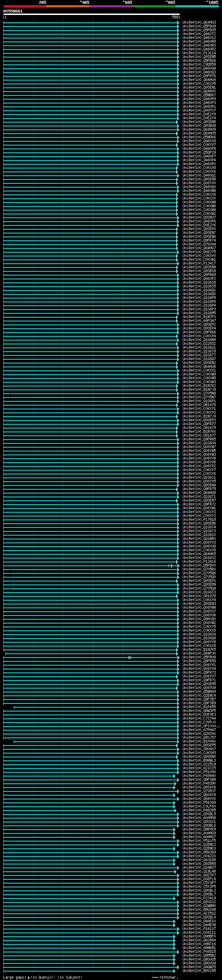Select hit label UniRef100_B1N7J9
The height and width of the screenshot is (980, 222).
[x=199, y=416]
